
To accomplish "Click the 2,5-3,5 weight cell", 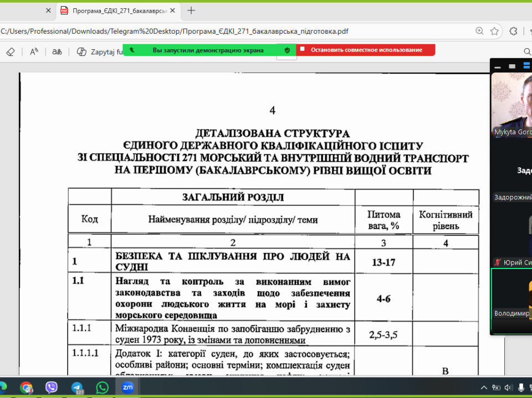I will coord(383,335).
